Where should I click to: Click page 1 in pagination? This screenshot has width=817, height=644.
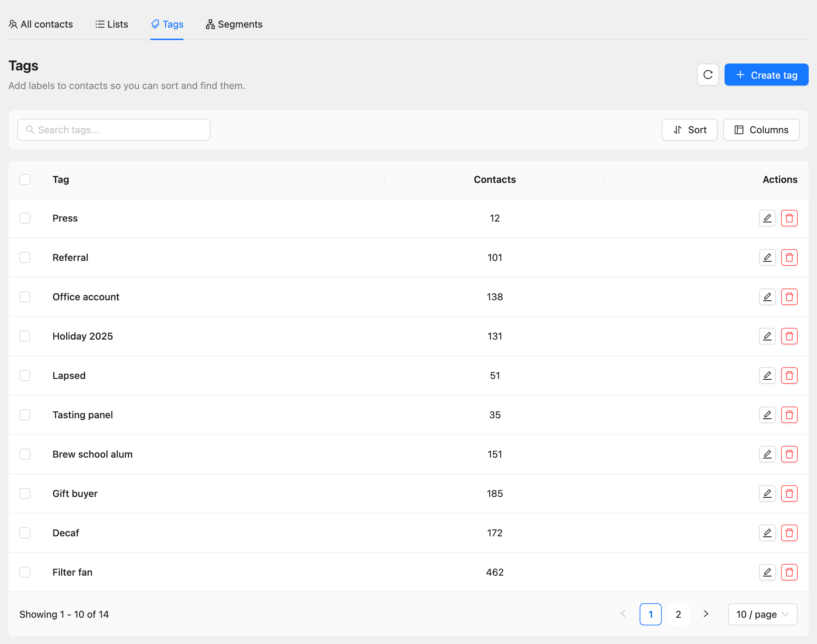[x=650, y=614]
